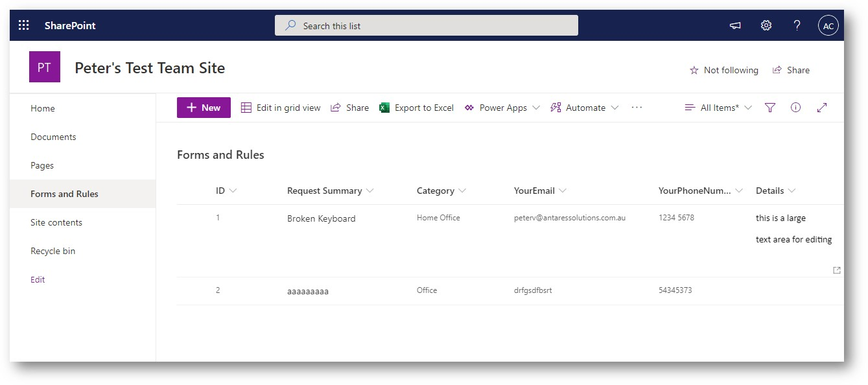Click the purple New button
The width and height of the screenshot is (868, 385).
(x=204, y=108)
